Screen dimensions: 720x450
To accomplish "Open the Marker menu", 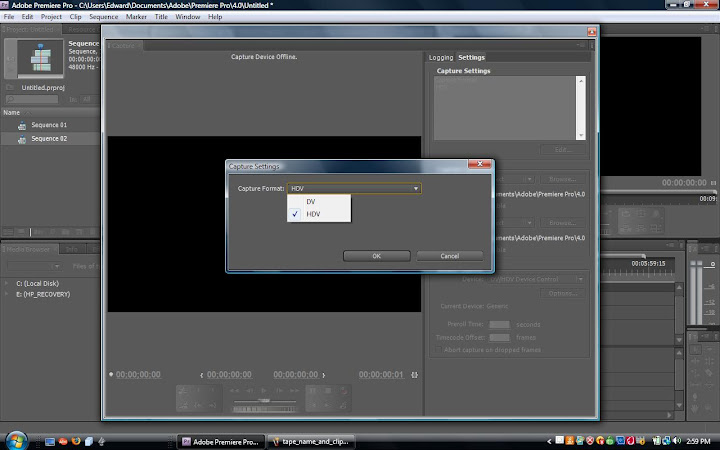I will pos(134,17).
